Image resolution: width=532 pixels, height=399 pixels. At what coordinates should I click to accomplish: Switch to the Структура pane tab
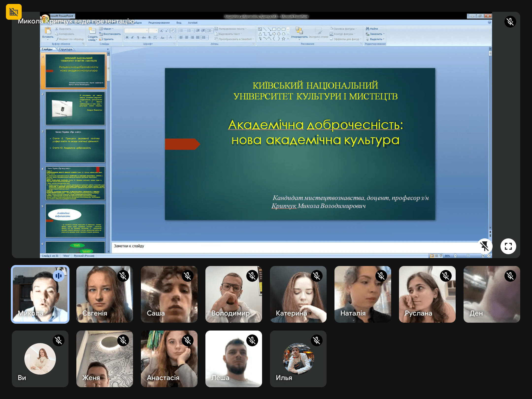66,49
